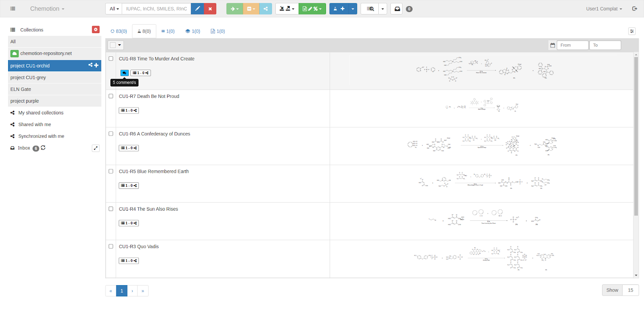Click the calendar icon beside From field

(553, 45)
